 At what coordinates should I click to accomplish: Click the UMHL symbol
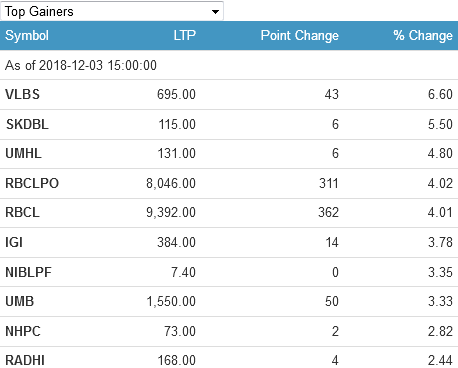[x=23, y=153]
